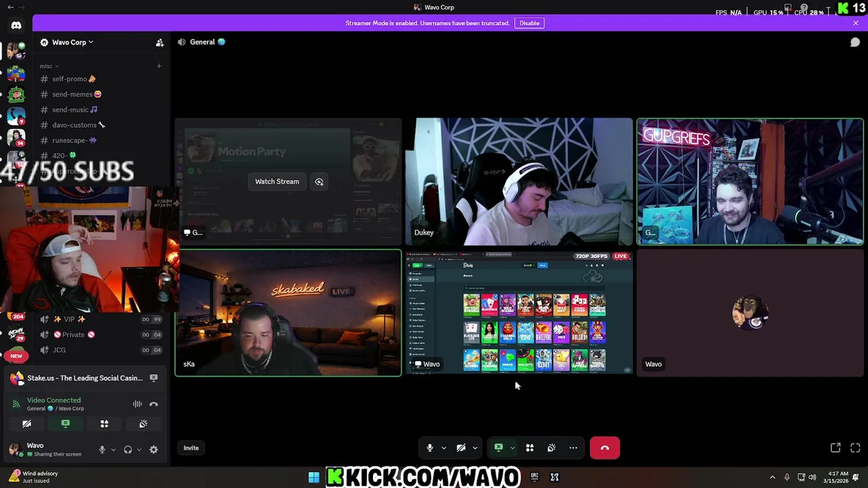Viewport: 868px width, 488px height.
Task: Open Discord direct messages home icon
Action: pyautogui.click(x=16, y=25)
